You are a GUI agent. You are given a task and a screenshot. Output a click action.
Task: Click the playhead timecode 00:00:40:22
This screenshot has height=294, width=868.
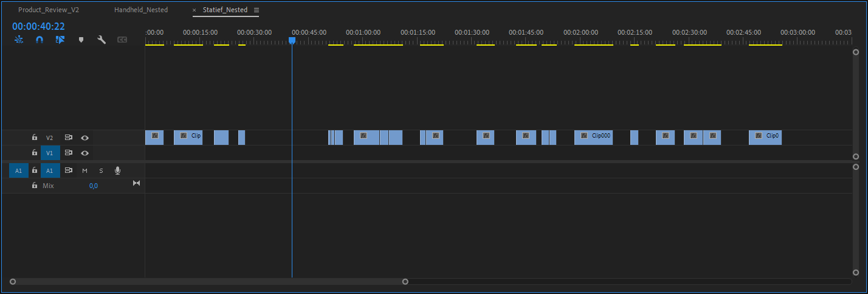38,27
